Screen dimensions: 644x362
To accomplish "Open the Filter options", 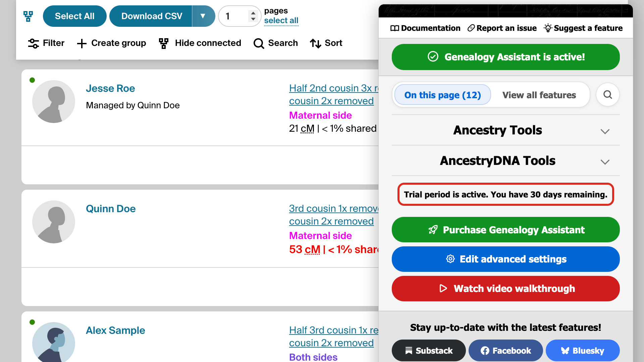I will (x=46, y=43).
